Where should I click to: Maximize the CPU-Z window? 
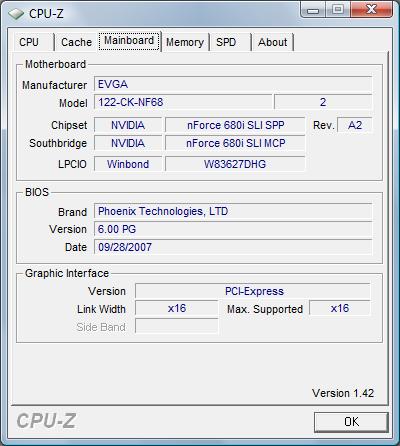338,9
